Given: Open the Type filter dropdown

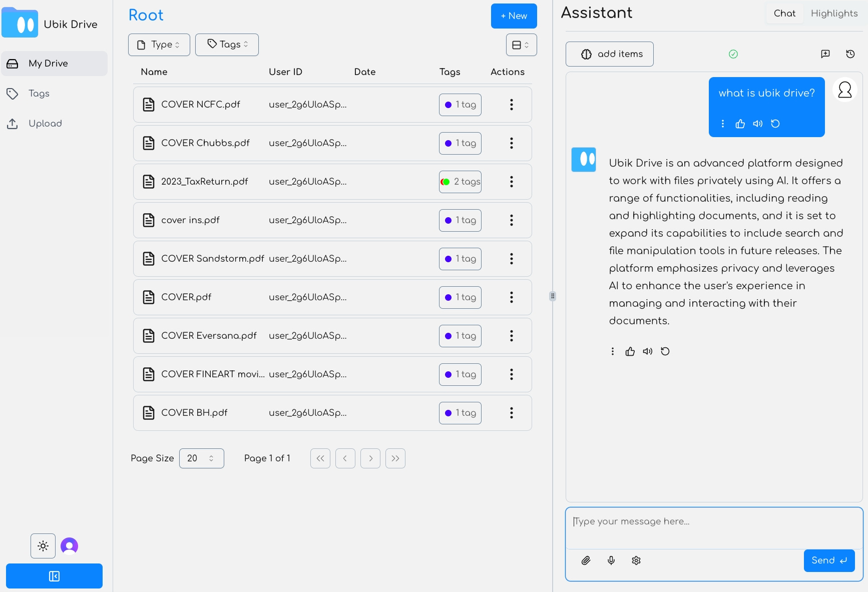Looking at the screenshot, I should point(159,45).
